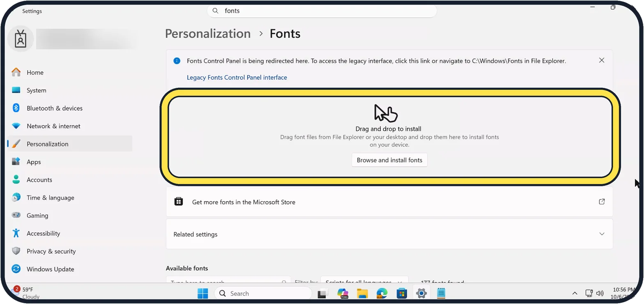
Task: Click the Personalization breadcrumb
Action: click(x=208, y=34)
